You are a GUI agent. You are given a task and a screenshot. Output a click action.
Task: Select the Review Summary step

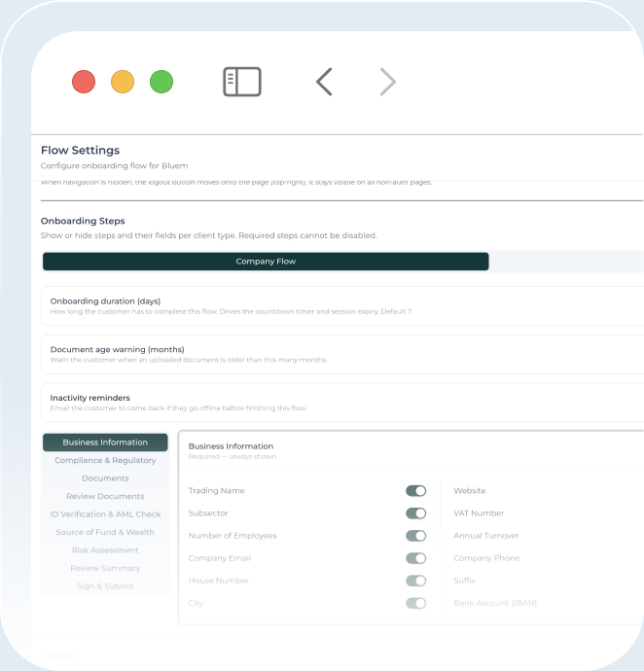(105, 568)
